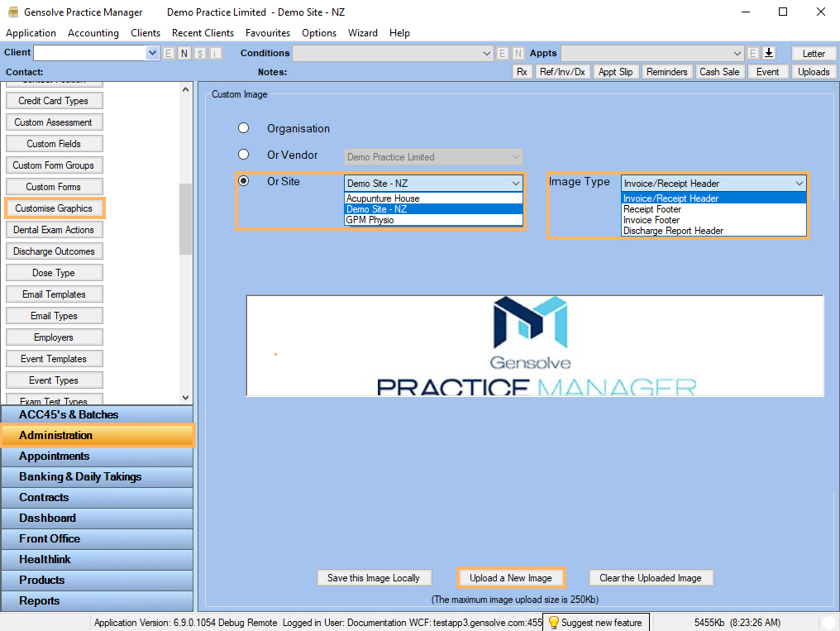
Task: Click the Application Version status bar text
Action: 185,623
